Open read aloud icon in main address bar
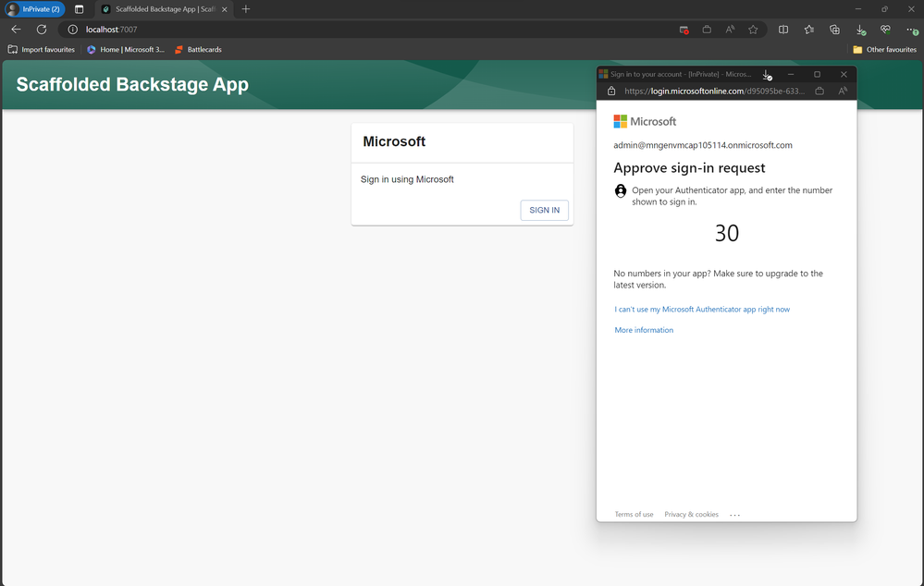Viewport: 924px width, 586px height. tap(730, 30)
